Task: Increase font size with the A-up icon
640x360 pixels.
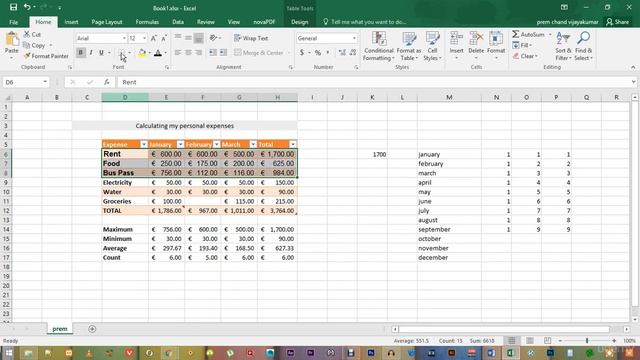Action: click(153, 38)
